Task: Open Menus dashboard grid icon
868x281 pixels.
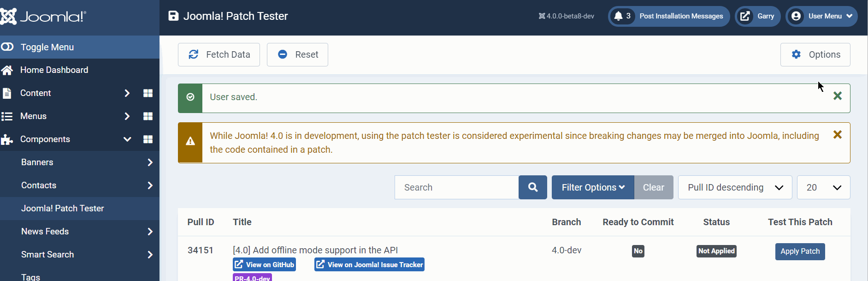Action: point(148,116)
